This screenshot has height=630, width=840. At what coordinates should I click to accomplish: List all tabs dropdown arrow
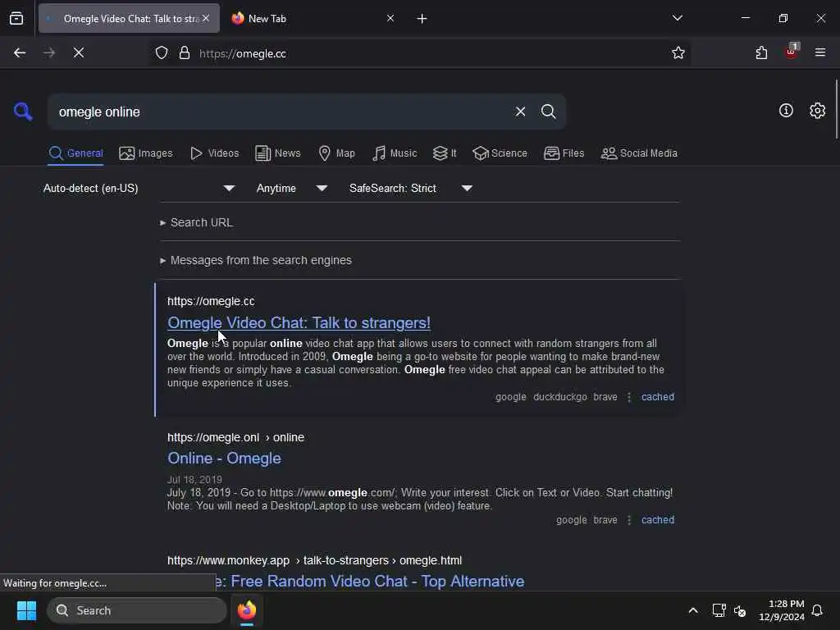tap(677, 18)
